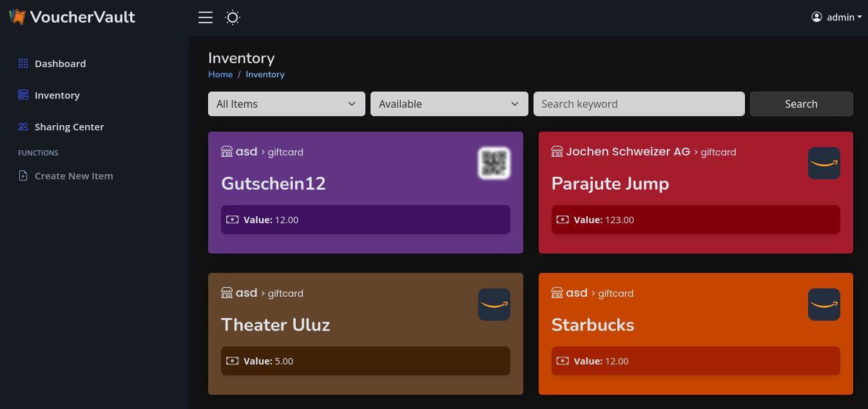Click the shop icon next to Jochen Schweizer AG

557,152
